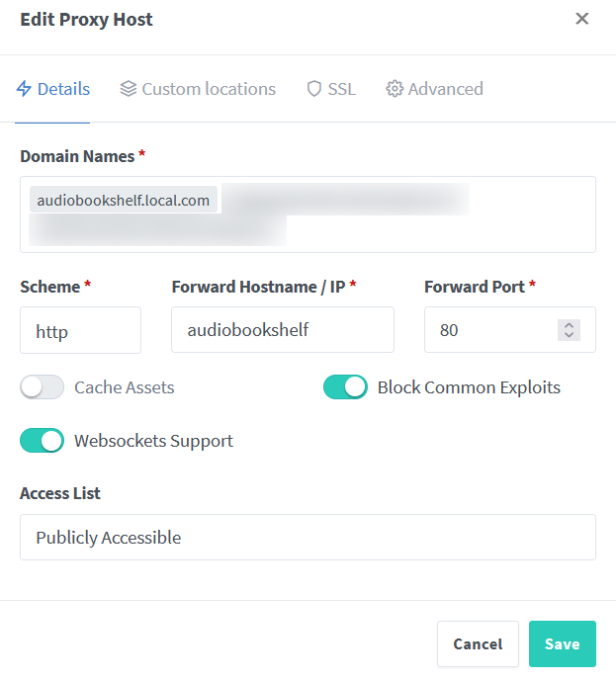
Task: Click the gear icon beside Advanced
Action: pos(395,89)
